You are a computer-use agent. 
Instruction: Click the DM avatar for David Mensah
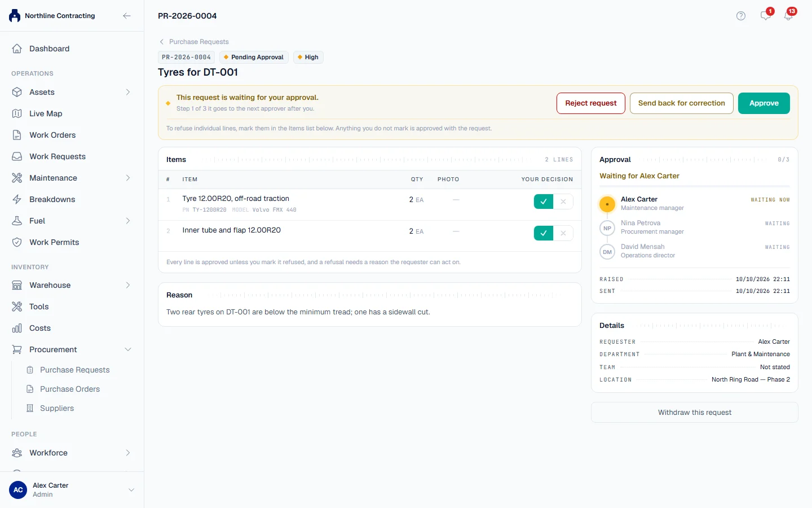click(607, 252)
